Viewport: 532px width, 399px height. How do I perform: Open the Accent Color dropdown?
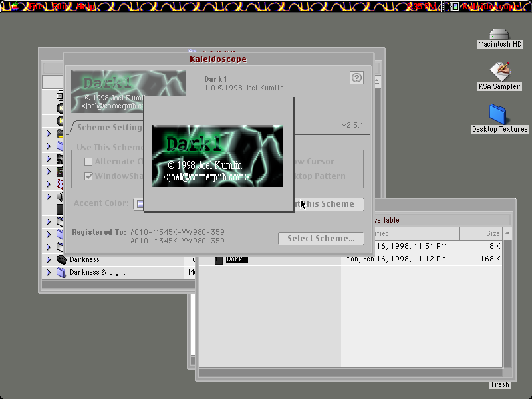(139, 204)
